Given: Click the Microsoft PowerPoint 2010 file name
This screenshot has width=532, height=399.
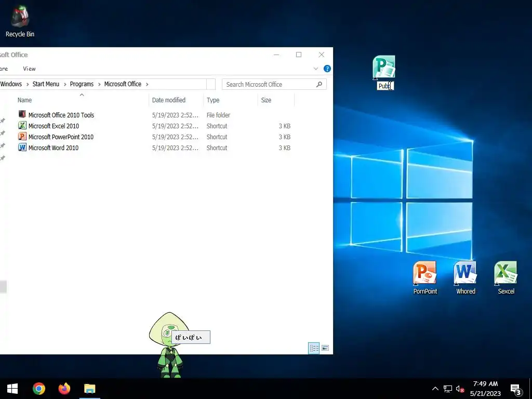Looking at the screenshot, I should [61, 137].
